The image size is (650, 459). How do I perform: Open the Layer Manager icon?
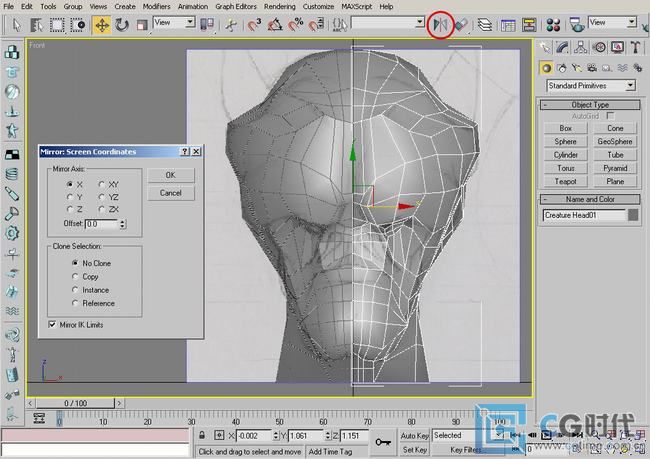pos(485,25)
